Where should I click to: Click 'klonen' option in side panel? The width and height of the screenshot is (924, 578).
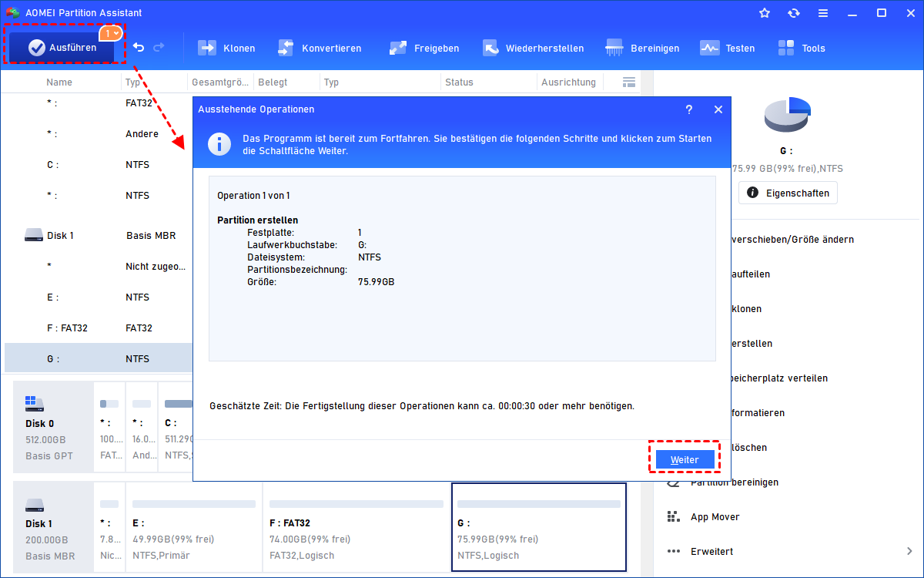tap(747, 308)
